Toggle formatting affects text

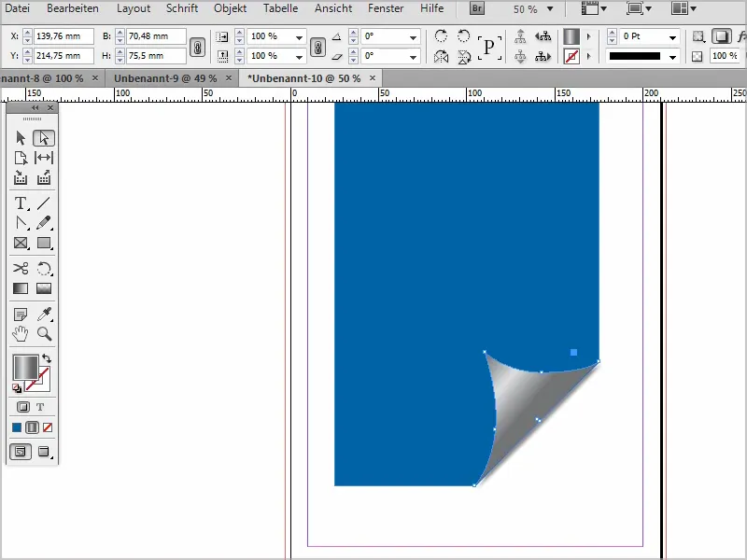click(40, 407)
